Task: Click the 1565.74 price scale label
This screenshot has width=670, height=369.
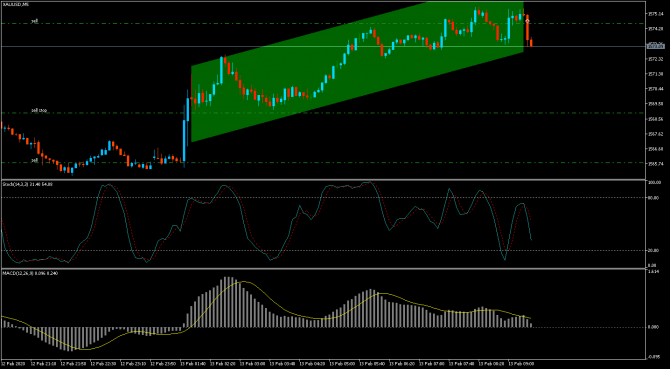Action: [653, 164]
